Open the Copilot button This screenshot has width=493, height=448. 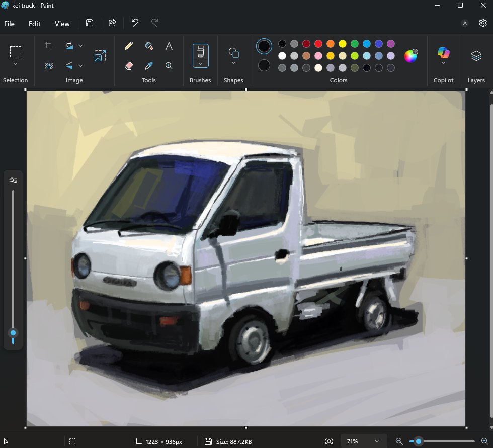(443, 52)
